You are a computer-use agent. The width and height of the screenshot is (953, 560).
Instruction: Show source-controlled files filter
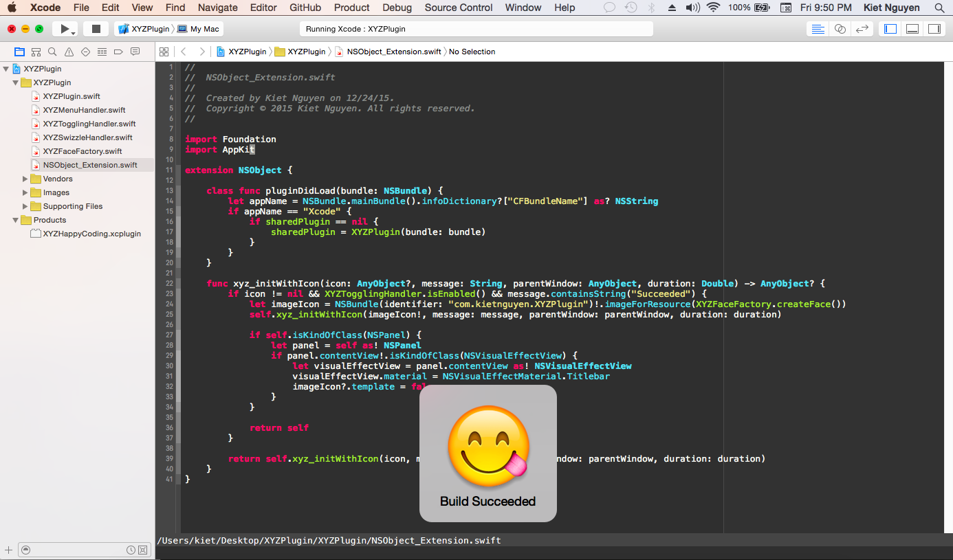pyautogui.click(x=142, y=550)
